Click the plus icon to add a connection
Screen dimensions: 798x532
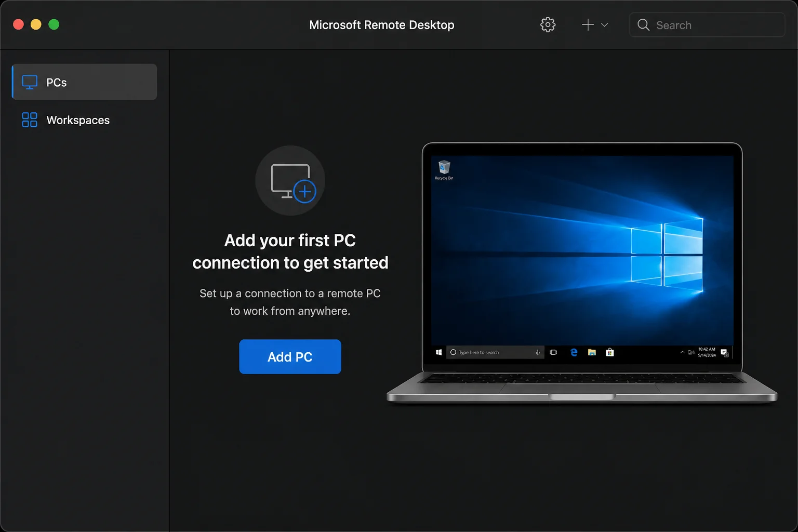pos(588,24)
